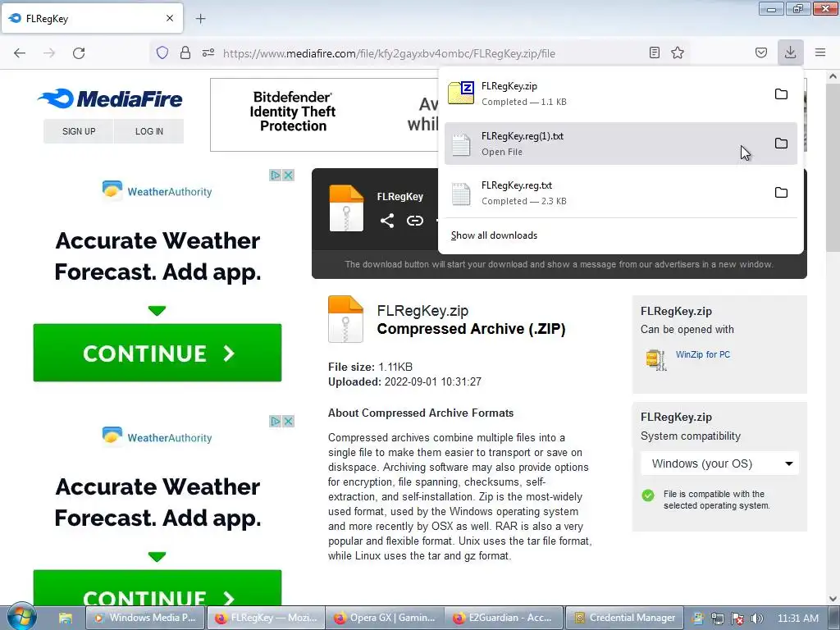Image resolution: width=840 pixels, height=630 pixels.
Task: Switch to Windows Media Player taskbar item
Action: click(145, 618)
